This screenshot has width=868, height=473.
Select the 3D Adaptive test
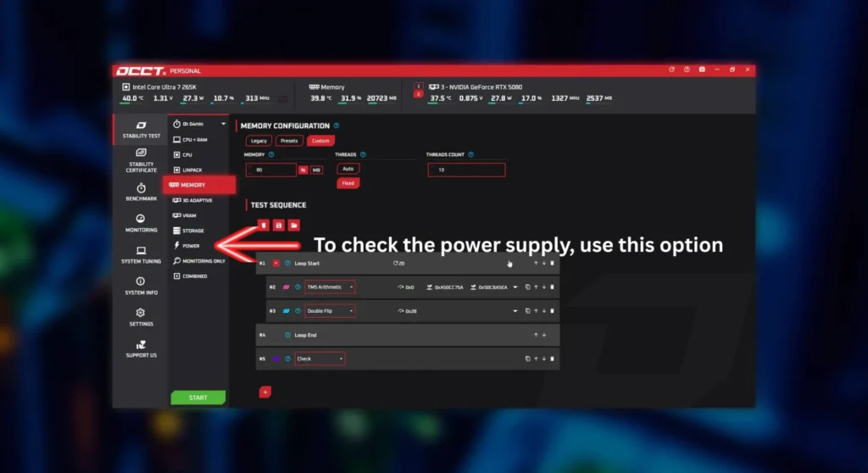(192, 200)
